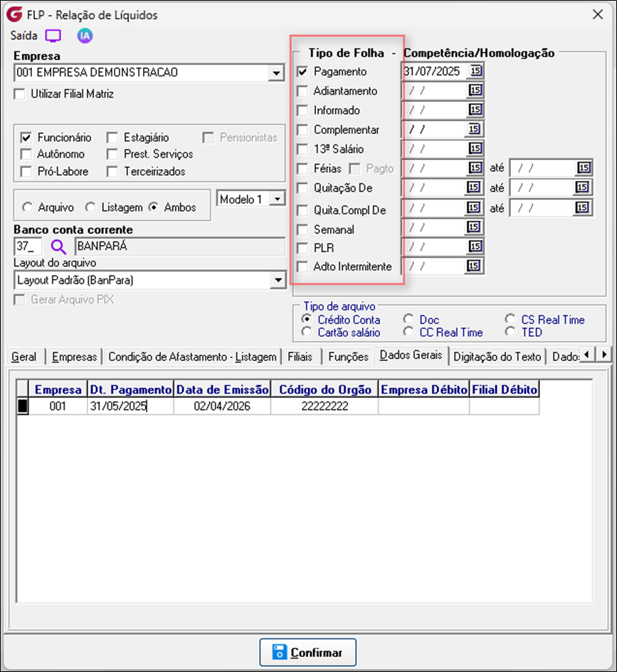Close the FLP window
The width and height of the screenshot is (617, 672).
(x=598, y=14)
